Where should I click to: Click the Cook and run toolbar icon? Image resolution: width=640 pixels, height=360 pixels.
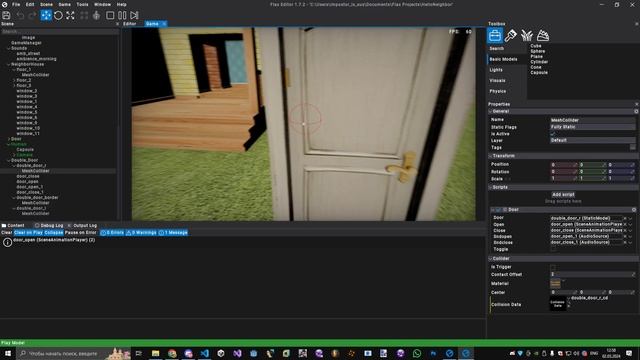pos(96,16)
